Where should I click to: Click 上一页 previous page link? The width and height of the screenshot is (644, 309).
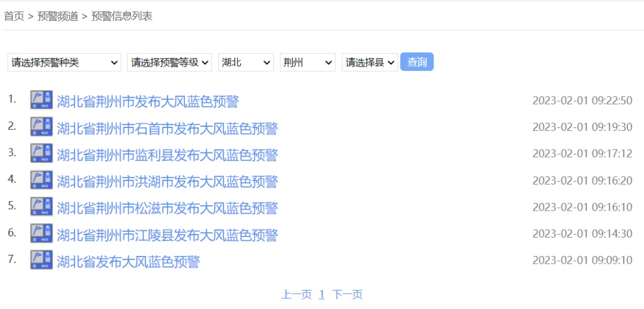click(296, 294)
